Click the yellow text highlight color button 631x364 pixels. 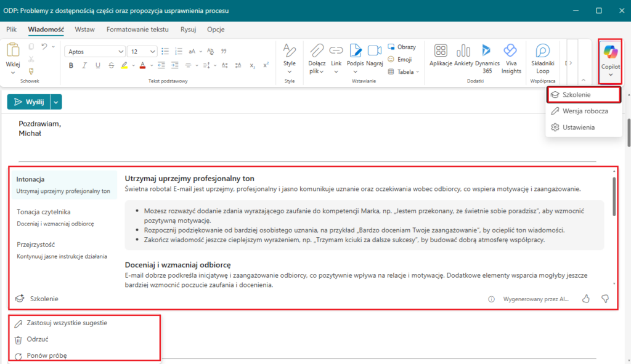pos(124,65)
